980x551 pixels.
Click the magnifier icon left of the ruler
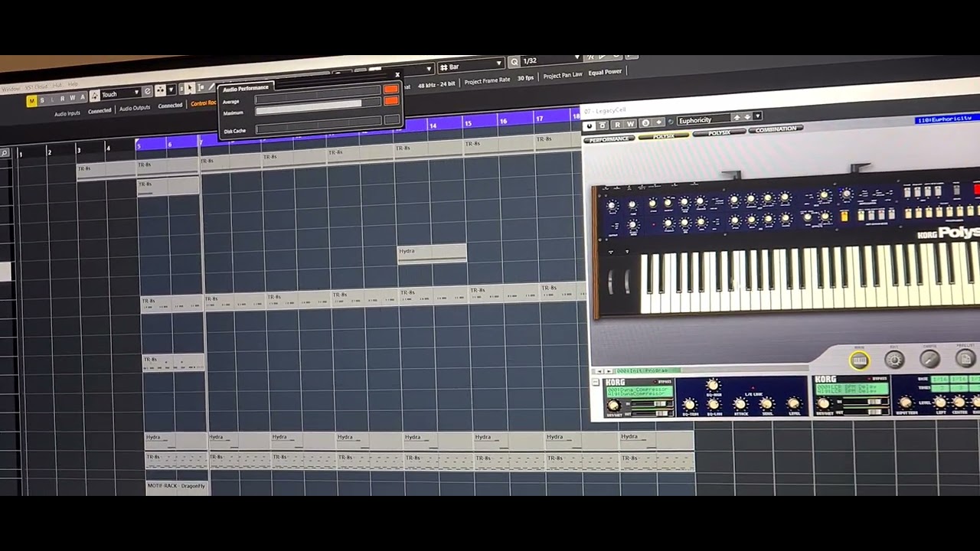pyautogui.click(x=5, y=153)
